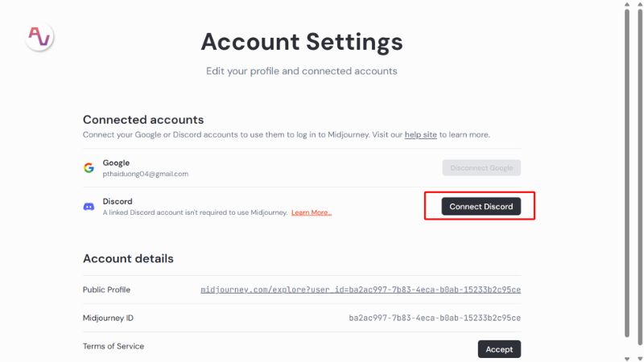Open the help site link
This screenshot has width=644, height=362.
[x=420, y=134]
